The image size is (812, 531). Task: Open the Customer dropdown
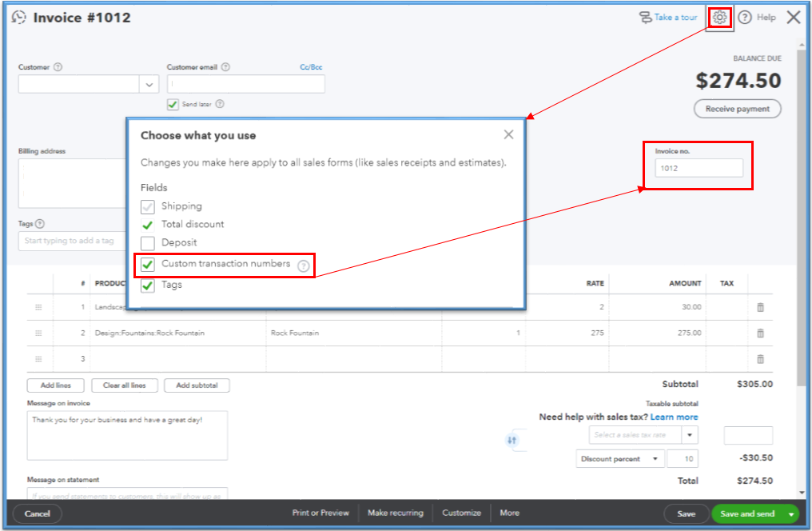(149, 83)
